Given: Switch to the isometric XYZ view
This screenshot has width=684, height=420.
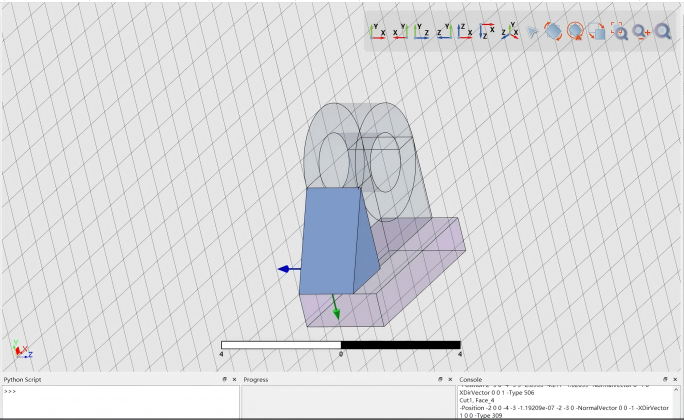Looking at the screenshot, I should [510, 32].
